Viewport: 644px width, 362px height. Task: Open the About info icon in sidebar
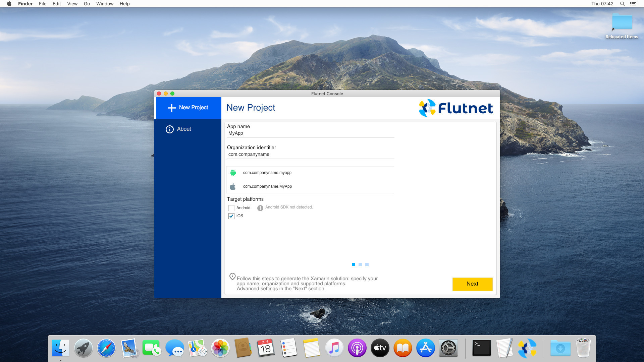click(170, 129)
